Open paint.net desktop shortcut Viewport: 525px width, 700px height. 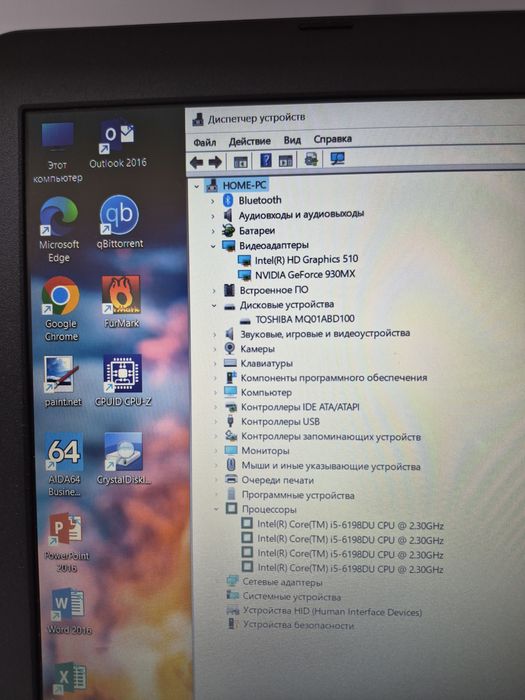tap(63, 381)
